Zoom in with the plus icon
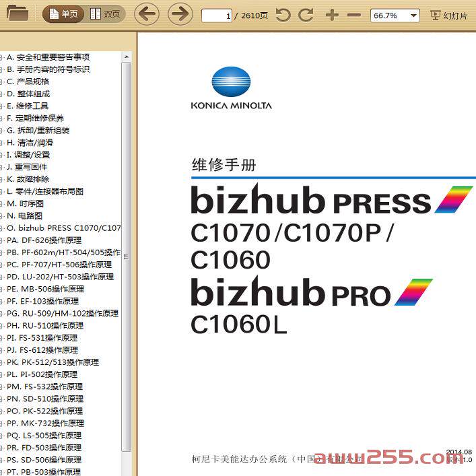Viewport: 476px width, 476px height. pyautogui.click(x=332, y=15)
